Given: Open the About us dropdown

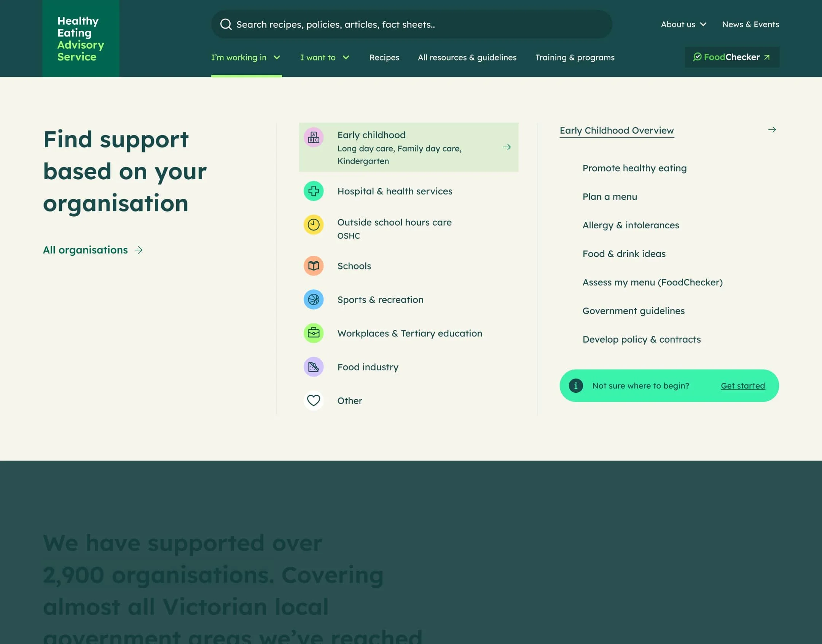Looking at the screenshot, I should pos(683,24).
